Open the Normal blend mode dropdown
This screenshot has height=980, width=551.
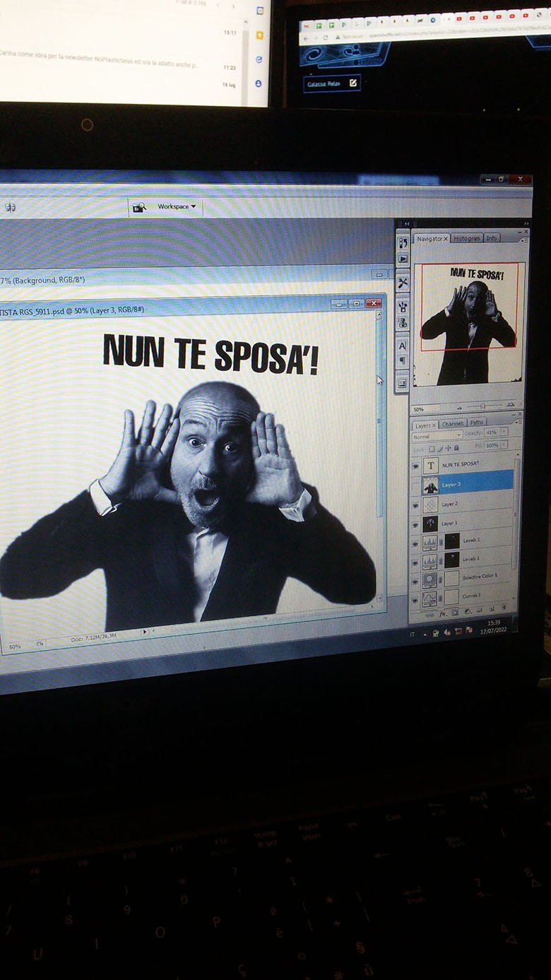[437, 437]
